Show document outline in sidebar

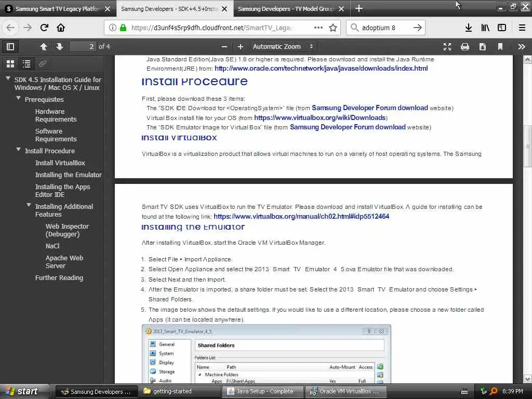pyautogui.click(x=26, y=63)
